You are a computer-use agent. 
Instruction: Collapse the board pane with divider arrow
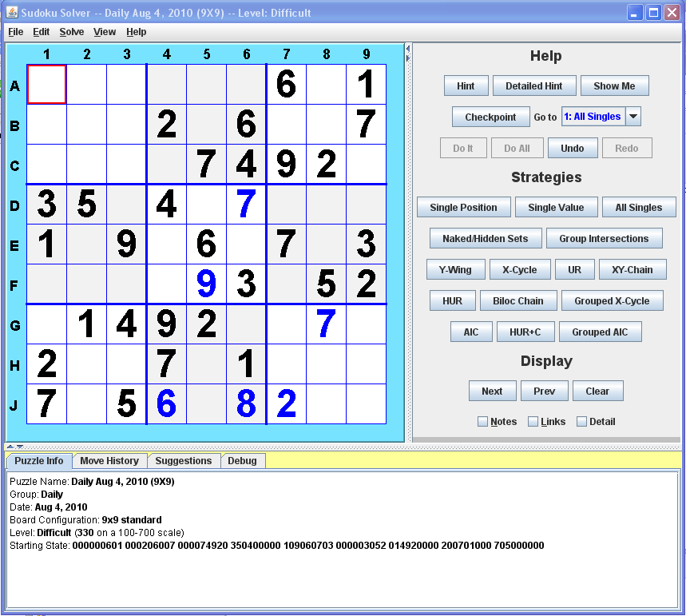408,49
